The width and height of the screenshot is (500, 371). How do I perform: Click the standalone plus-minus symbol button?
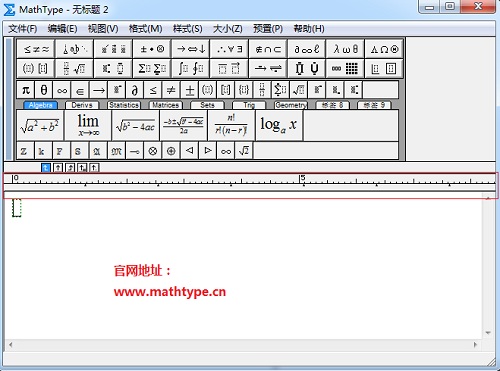coord(189,90)
